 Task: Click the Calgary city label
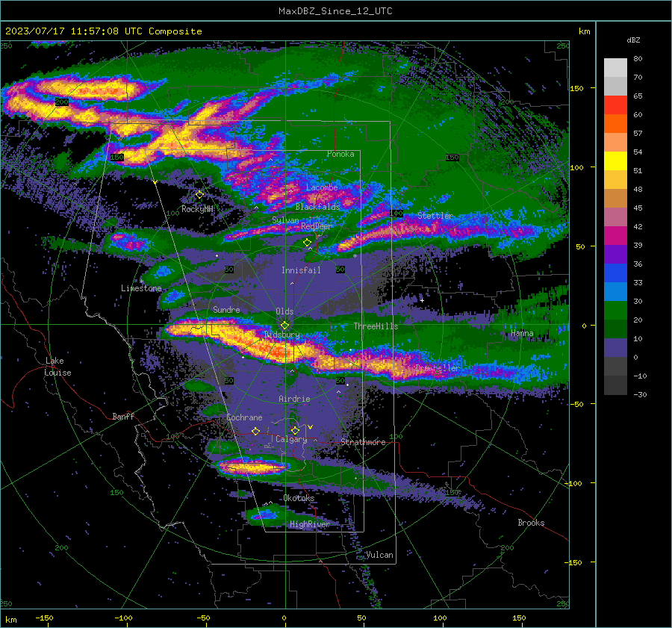coord(291,439)
